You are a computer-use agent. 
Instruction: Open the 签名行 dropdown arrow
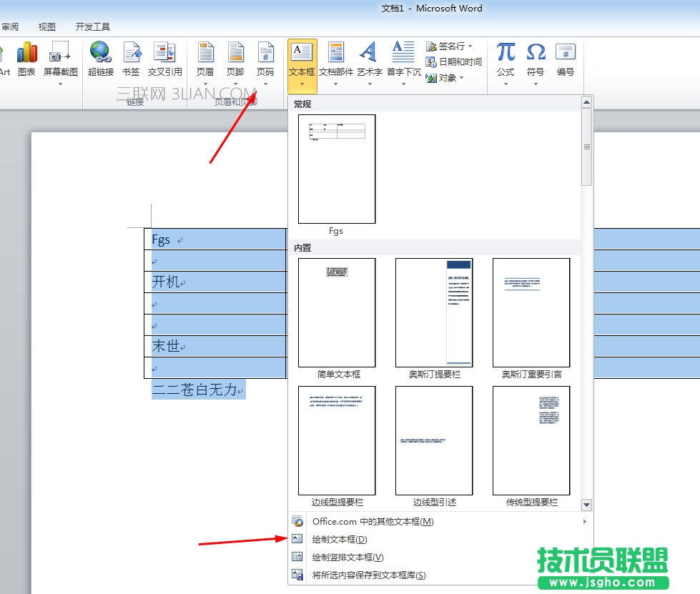click(471, 46)
